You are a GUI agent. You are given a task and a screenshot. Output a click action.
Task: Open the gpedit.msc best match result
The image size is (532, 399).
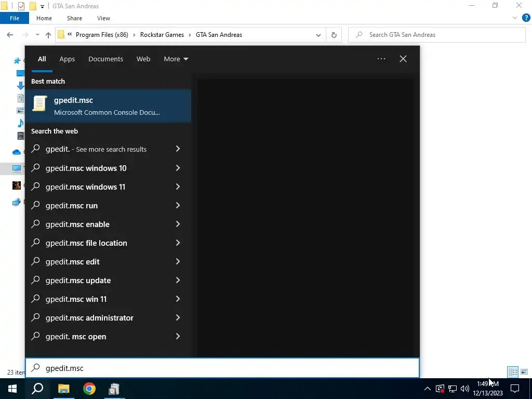coord(108,106)
